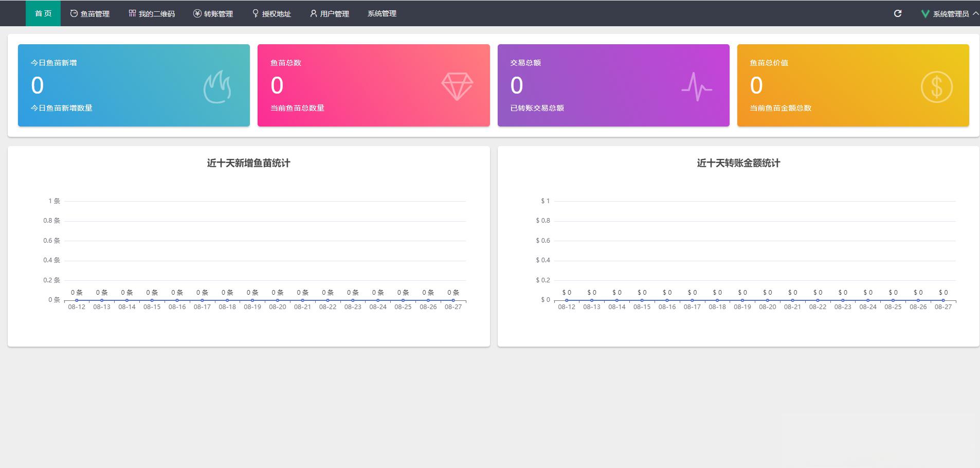Screen dimensions: 980x468
Task: Click the '1 条' y-axis label
Action: pos(54,201)
